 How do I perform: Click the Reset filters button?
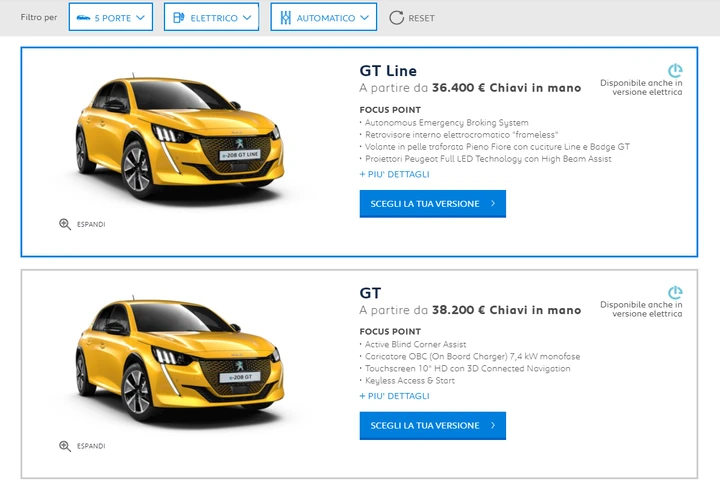(x=412, y=18)
